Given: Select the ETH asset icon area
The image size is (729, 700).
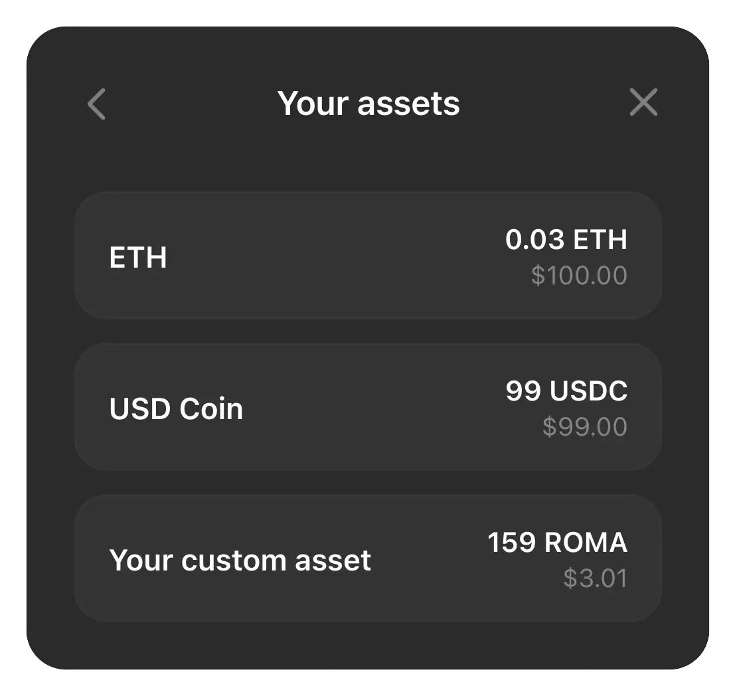Looking at the screenshot, I should pyautogui.click(x=138, y=257).
